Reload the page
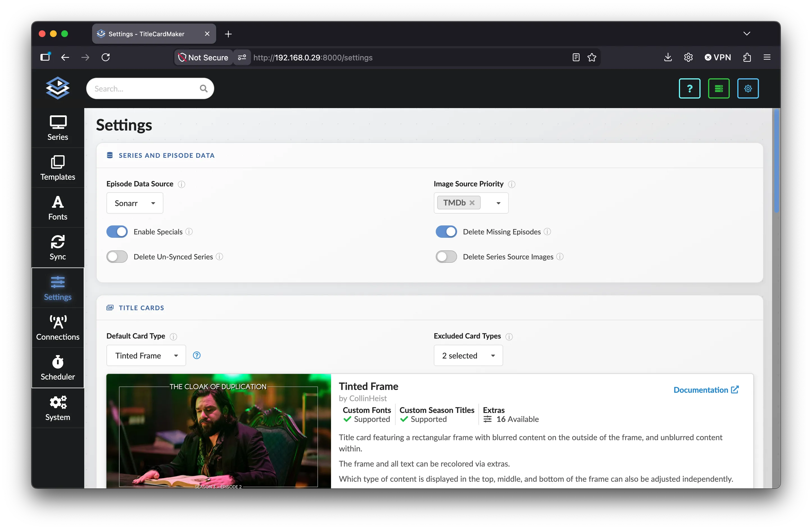This screenshot has height=530, width=812. click(106, 57)
